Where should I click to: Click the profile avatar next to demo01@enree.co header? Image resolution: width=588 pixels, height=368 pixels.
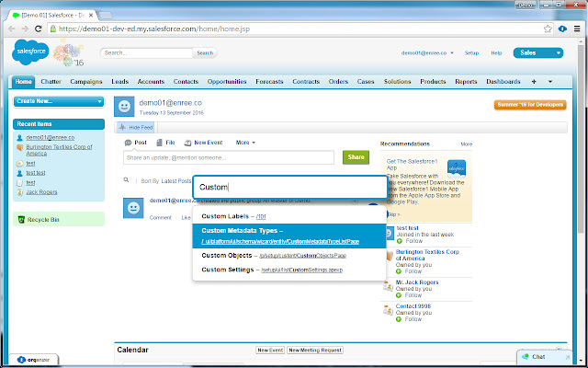[x=124, y=107]
